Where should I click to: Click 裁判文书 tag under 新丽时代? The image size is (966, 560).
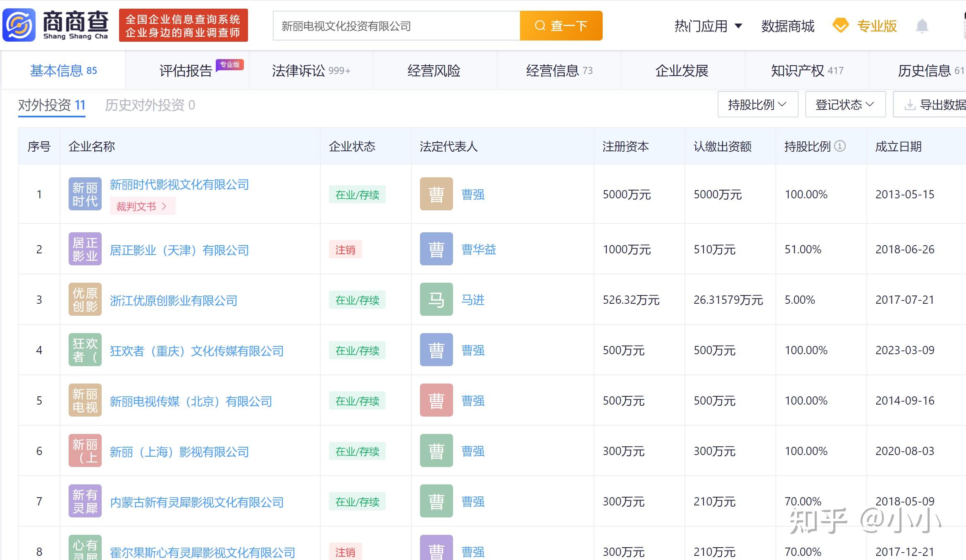[x=142, y=206]
